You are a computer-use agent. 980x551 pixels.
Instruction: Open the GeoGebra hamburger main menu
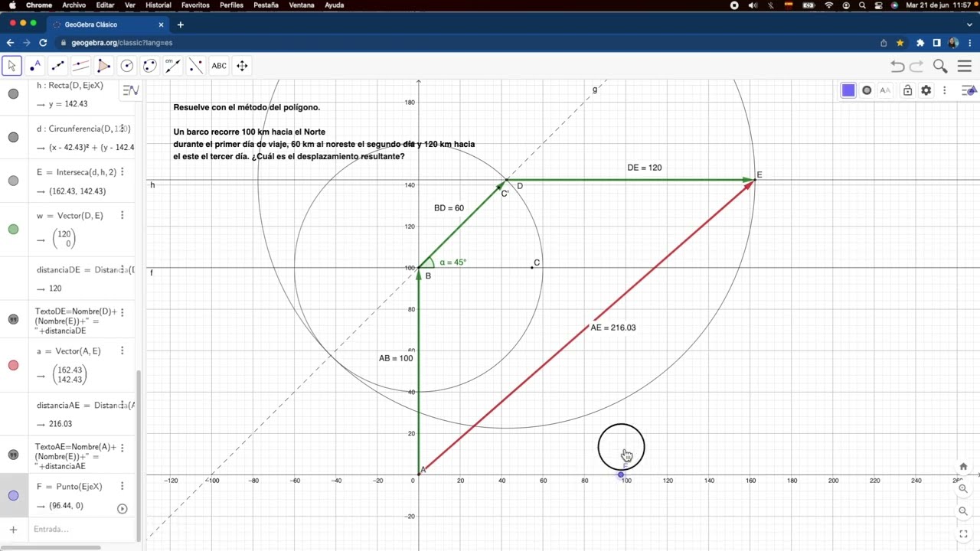964,67
